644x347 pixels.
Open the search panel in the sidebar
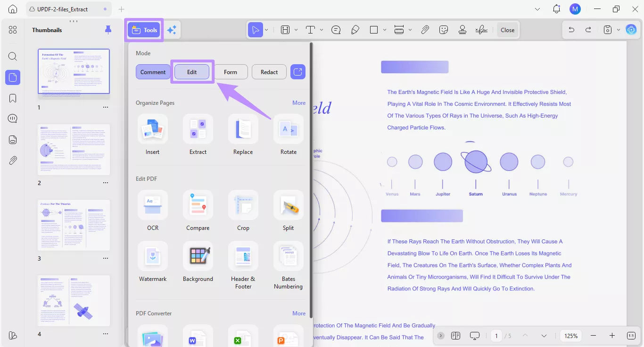12,56
